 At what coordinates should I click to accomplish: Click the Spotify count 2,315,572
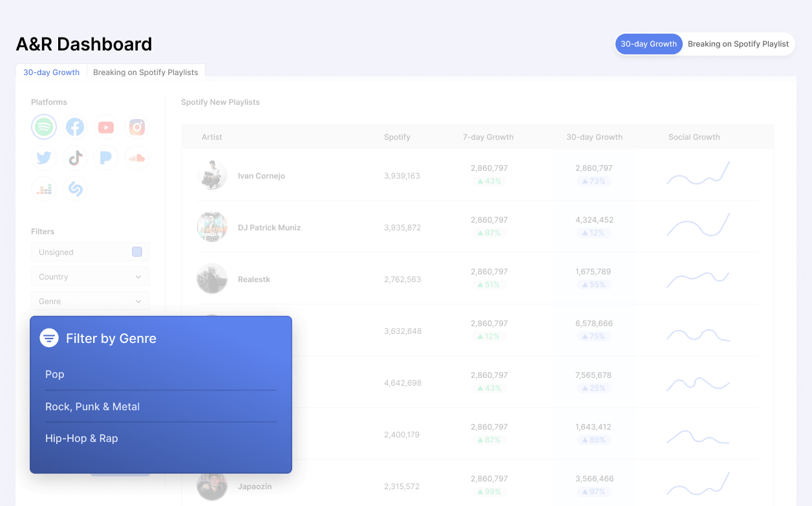click(x=401, y=487)
